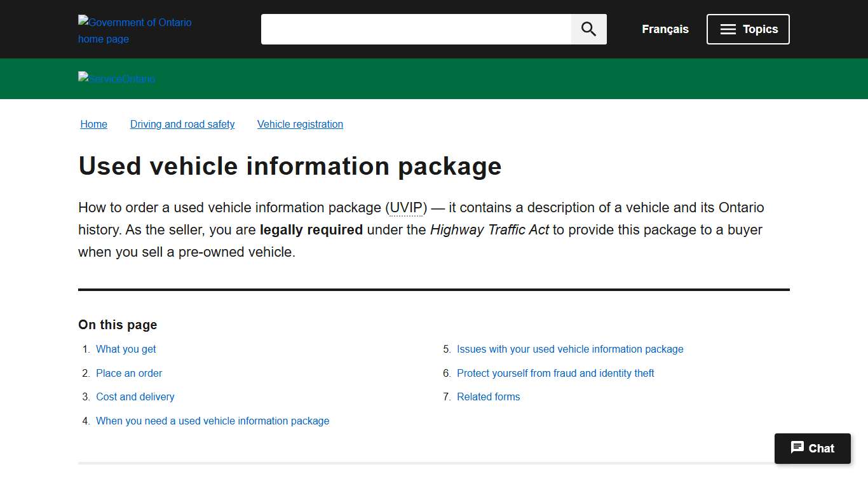Click the search magnifying glass icon

588,29
